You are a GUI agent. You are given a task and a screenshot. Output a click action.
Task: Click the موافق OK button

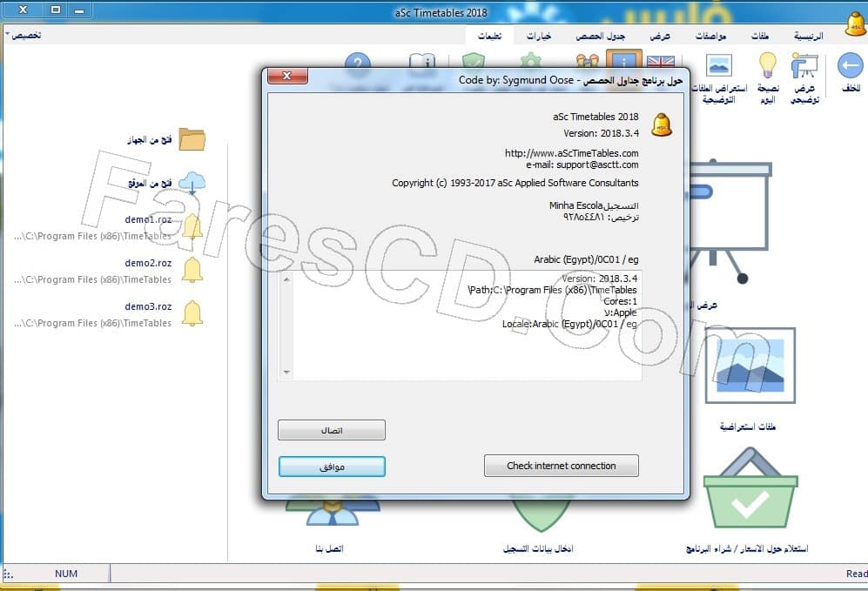(332, 467)
